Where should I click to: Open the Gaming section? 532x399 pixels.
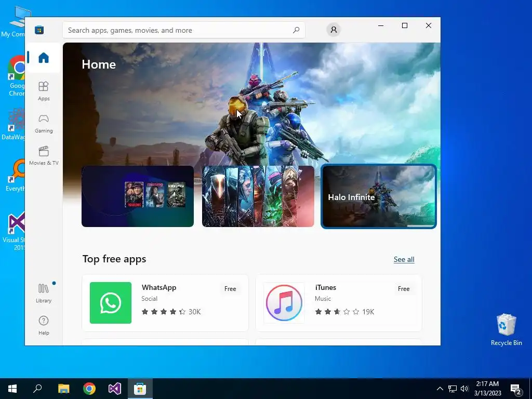(x=44, y=124)
